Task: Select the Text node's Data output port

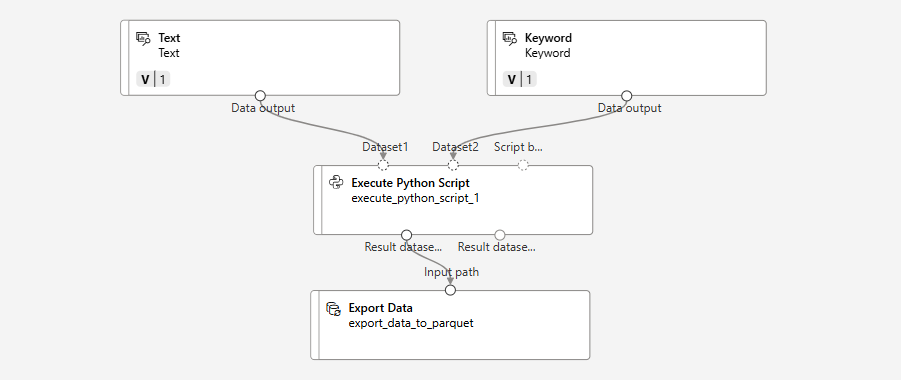Action: 260,95
